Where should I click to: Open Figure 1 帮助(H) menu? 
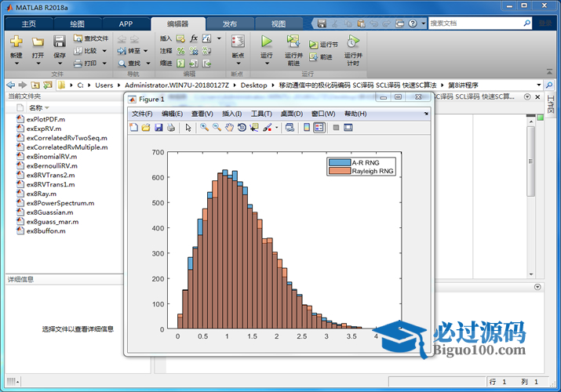(x=355, y=114)
